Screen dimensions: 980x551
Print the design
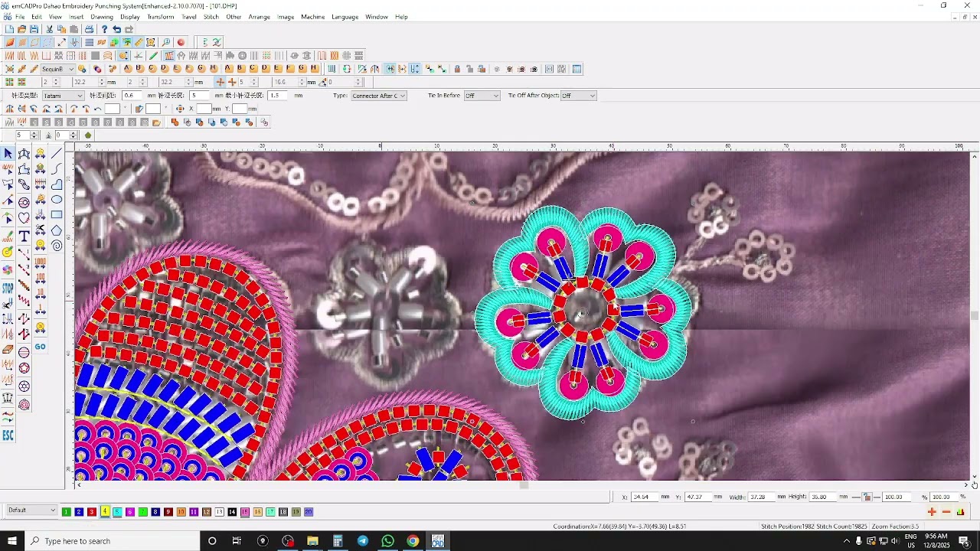89,29
